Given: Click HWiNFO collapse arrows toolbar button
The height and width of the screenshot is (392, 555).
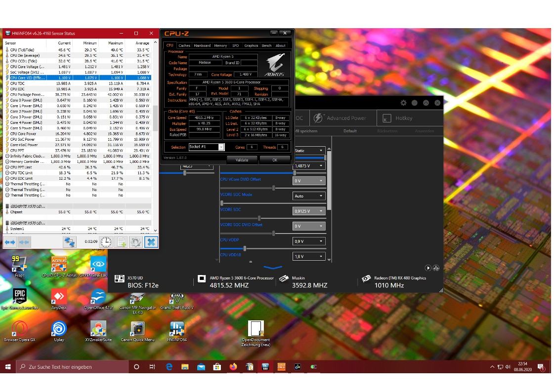Looking at the screenshot, I should (24, 242).
